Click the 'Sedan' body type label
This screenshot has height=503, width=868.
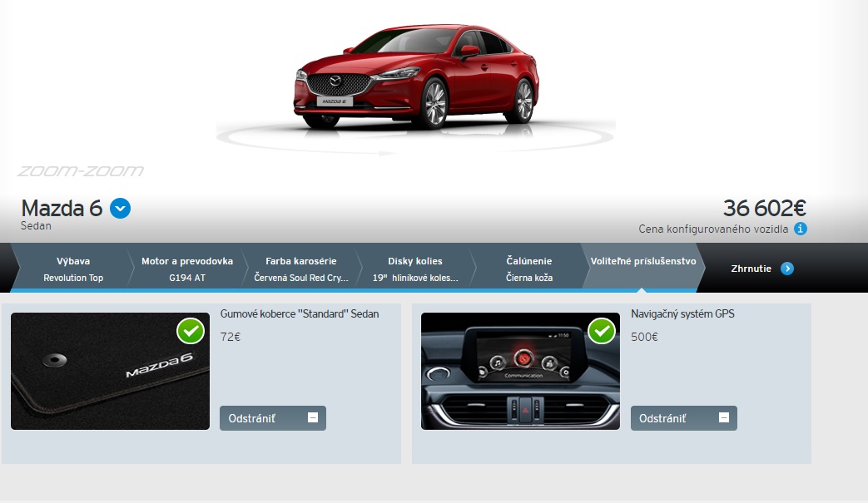pos(36,226)
